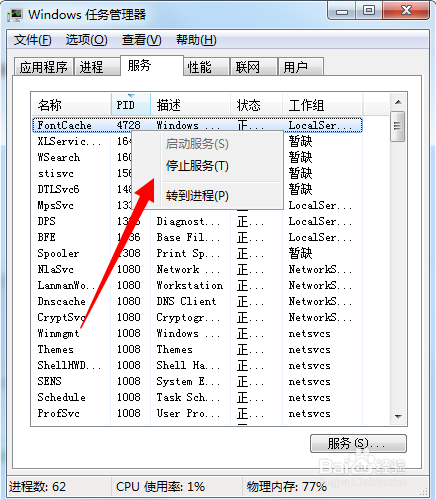The image size is (436, 500).
Task: Select the Themes name cell
Action: [x=55, y=349]
